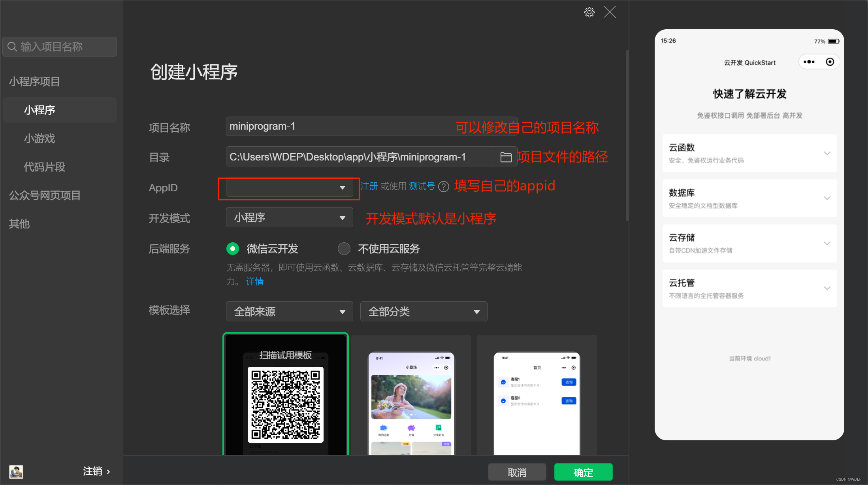
Task: Click the 测试号 link
Action: click(422, 186)
